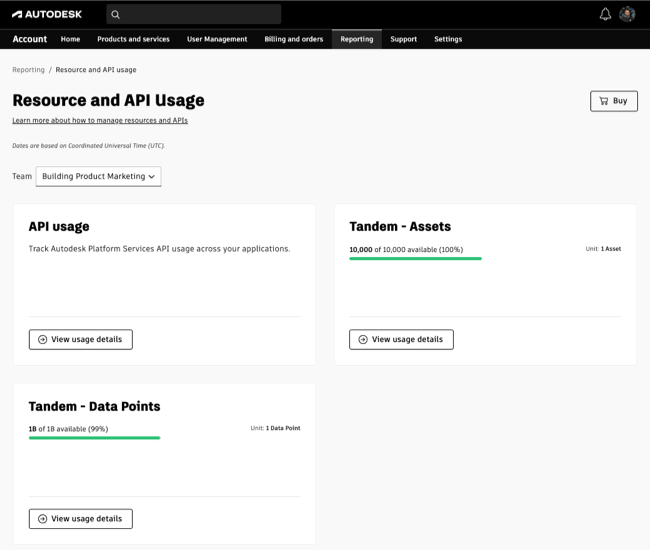Click the Tandem Data Points progress bar
The height and width of the screenshot is (550, 650).
click(x=95, y=438)
